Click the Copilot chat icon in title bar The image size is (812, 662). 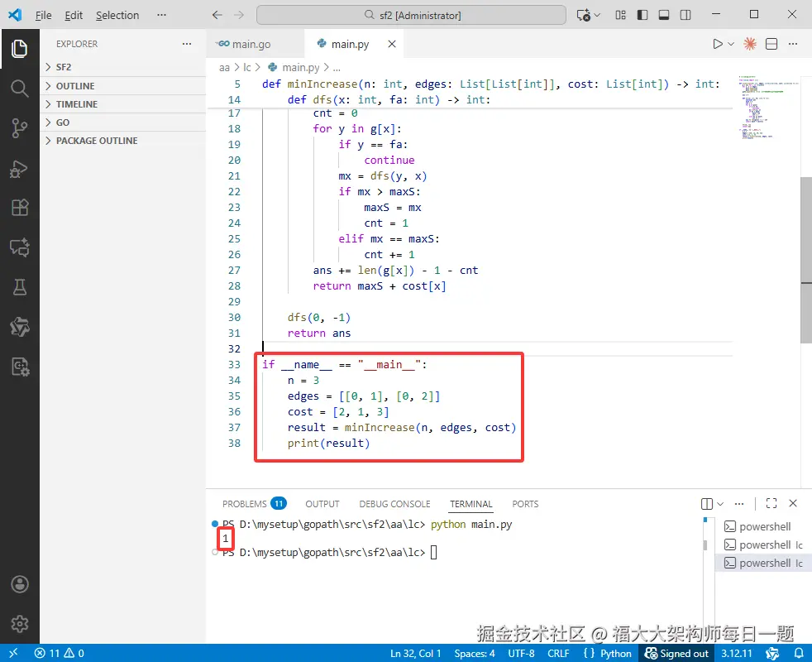[584, 15]
